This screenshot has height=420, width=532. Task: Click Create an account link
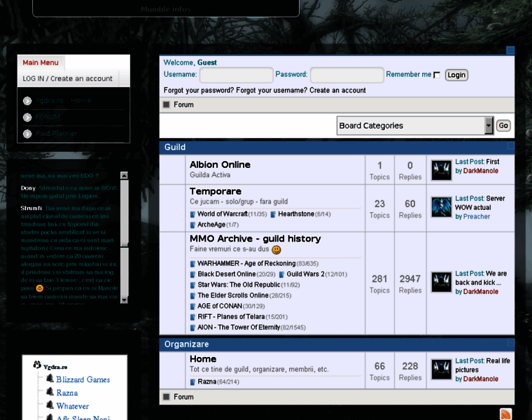337,90
